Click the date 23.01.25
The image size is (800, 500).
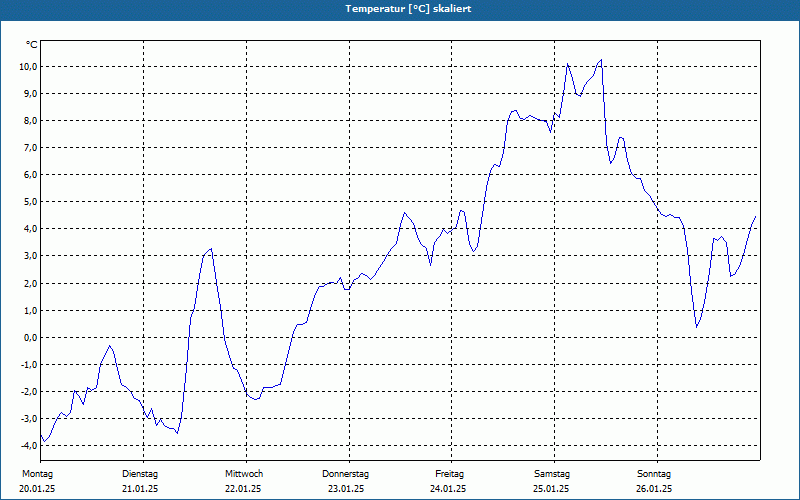[346, 489]
